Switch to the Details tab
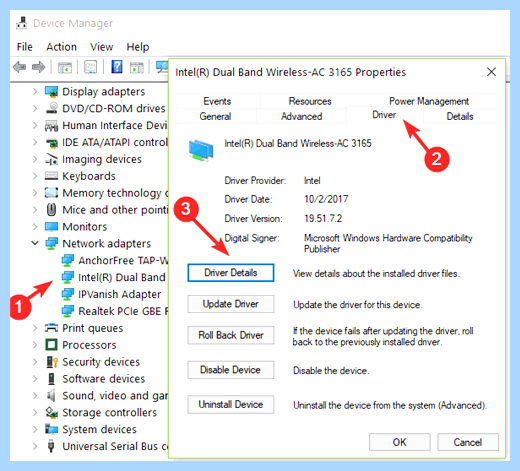 click(x=460, y=116)
